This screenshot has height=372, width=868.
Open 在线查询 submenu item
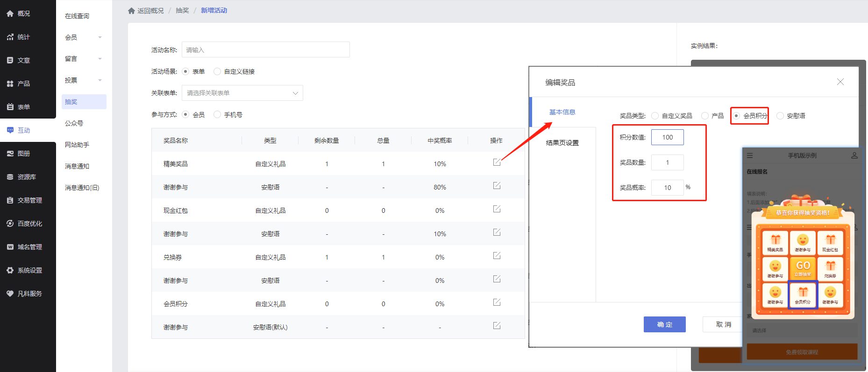click(x=77, y=16)
